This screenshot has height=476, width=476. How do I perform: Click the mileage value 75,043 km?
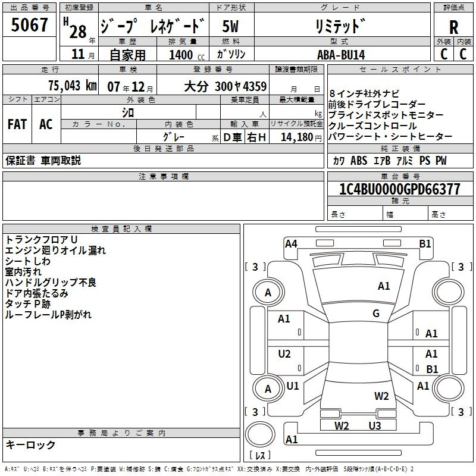click(72, 86)
